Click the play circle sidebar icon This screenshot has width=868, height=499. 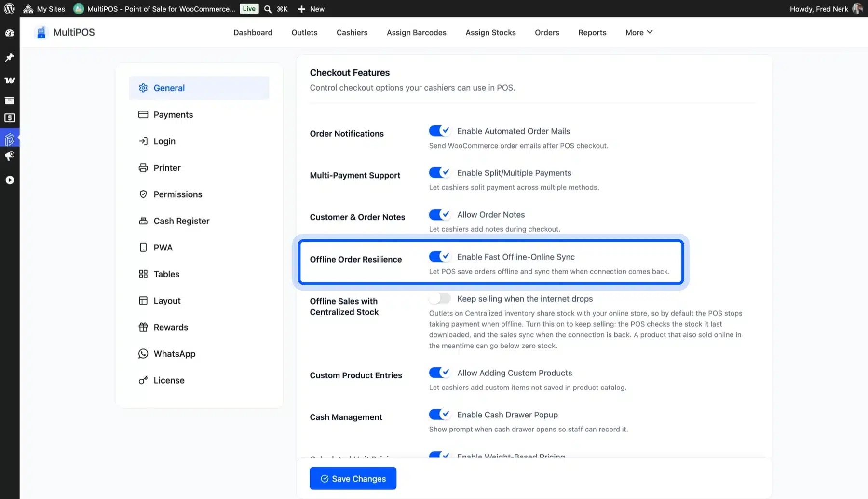point(10,180)
